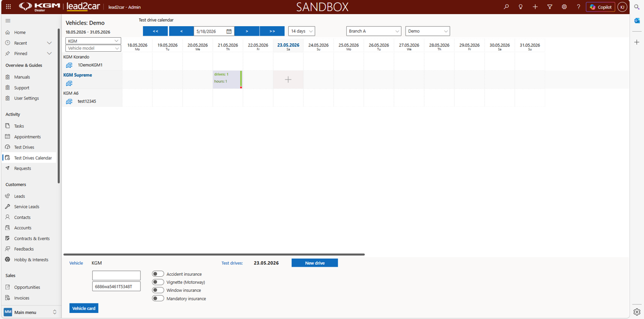644x319 pixels.
Task: Turn on the Vignette (Motorway) toggle
Action: click(158, 282)
